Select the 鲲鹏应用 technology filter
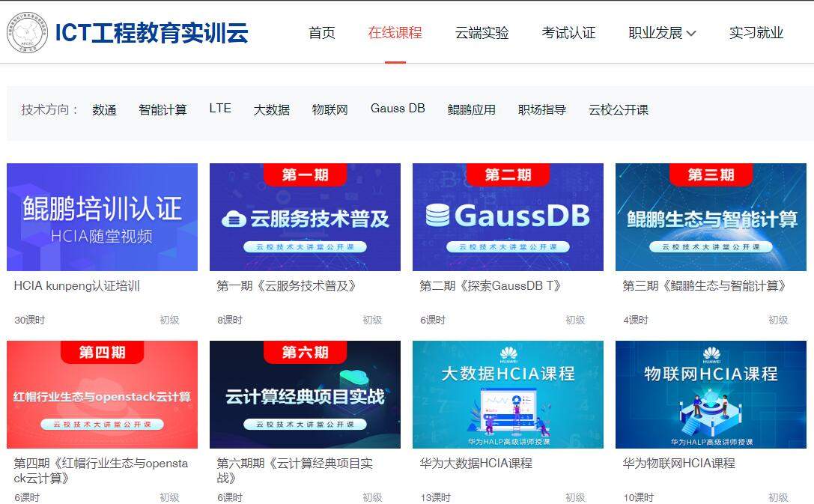 click(x=471, y=109)
